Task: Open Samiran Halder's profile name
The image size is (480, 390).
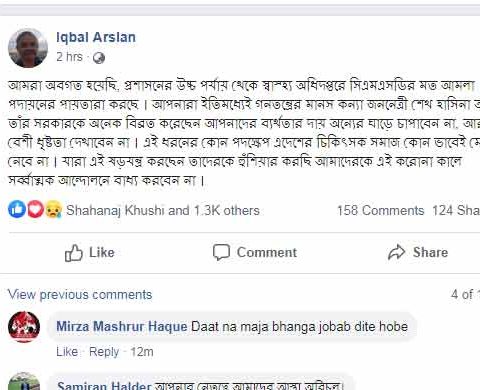Action: tap(104, 385)
